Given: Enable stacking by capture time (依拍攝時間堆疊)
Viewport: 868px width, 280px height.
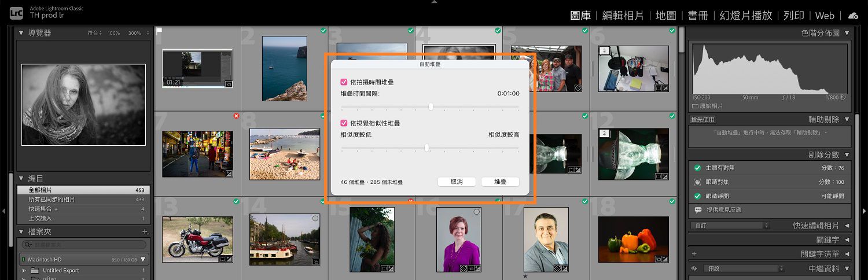Looking at the screenshot, I should (x=344, y=83).
